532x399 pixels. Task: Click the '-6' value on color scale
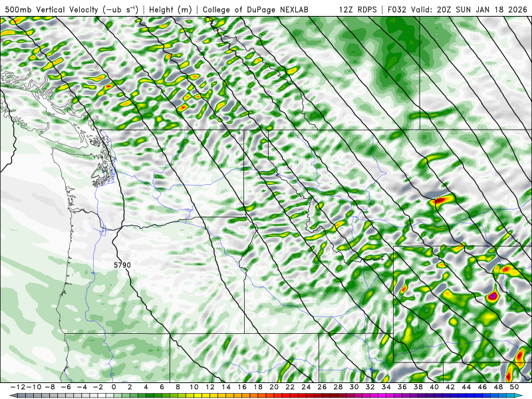pyautogui.click(x=66, y=387)
